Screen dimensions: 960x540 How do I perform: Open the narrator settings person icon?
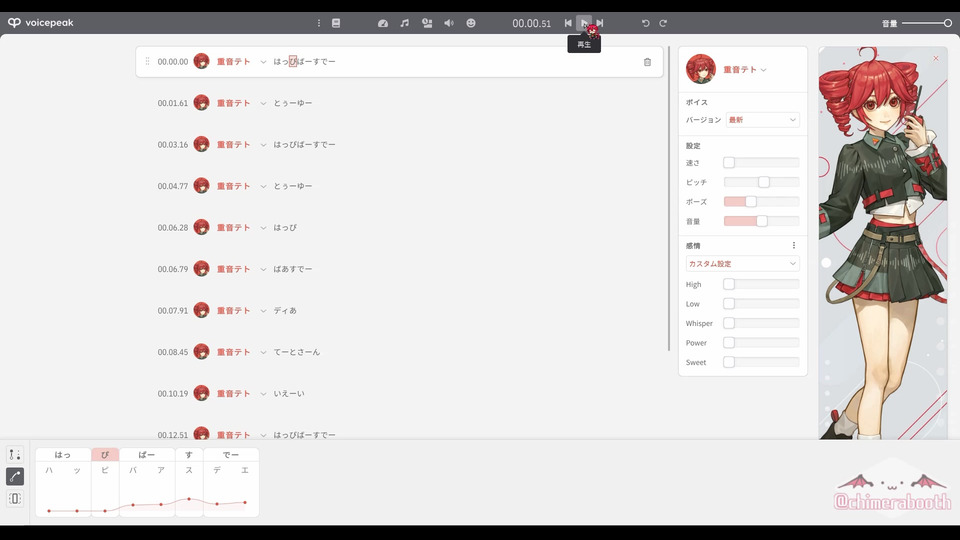click(427, 23)
